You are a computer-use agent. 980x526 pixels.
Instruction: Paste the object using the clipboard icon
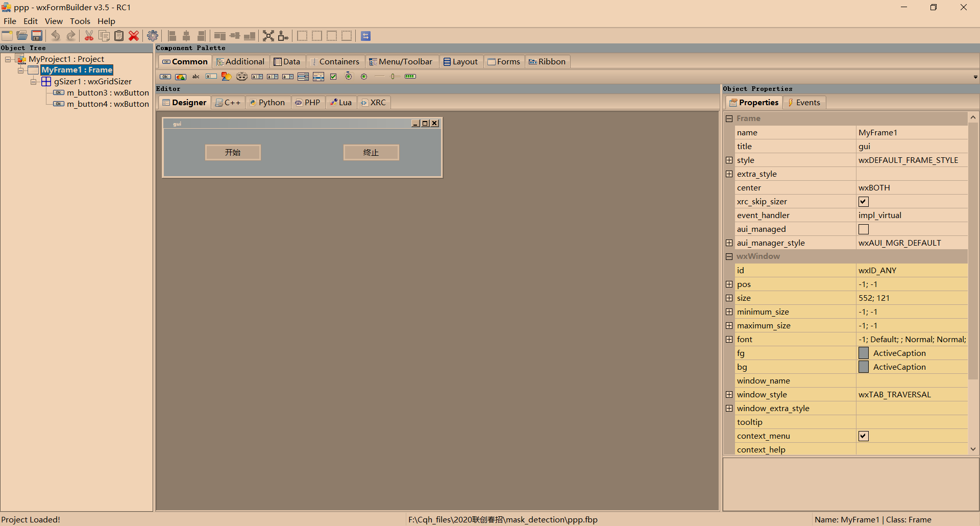coord(119,36)
